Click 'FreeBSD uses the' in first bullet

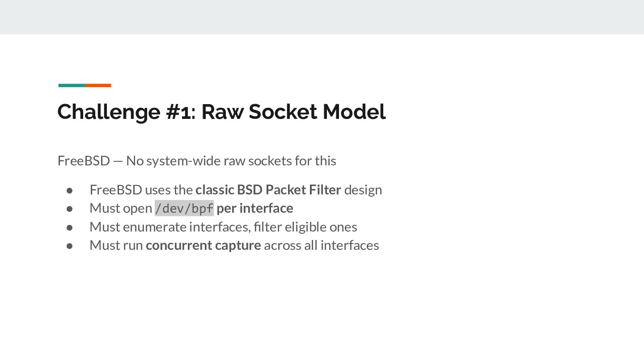[x=141, y=189]
